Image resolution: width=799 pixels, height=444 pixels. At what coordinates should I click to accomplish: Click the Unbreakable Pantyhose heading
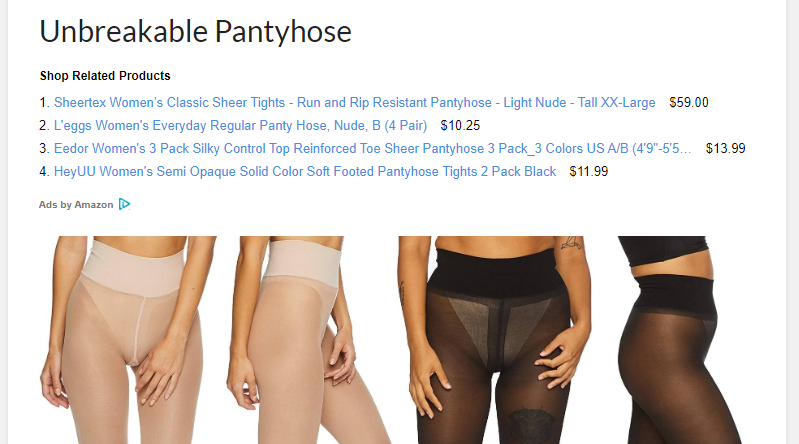[x=196, y=31]
